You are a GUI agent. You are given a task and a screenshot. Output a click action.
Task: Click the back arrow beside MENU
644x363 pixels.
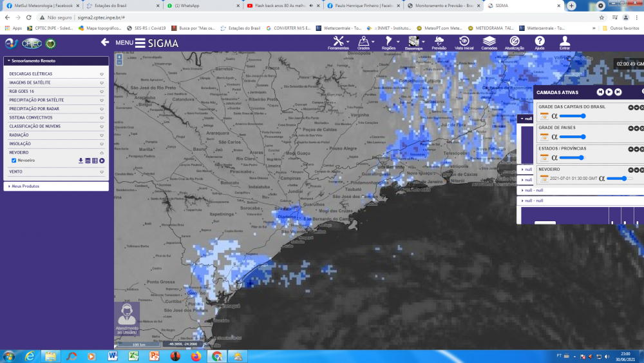(105, 43)
